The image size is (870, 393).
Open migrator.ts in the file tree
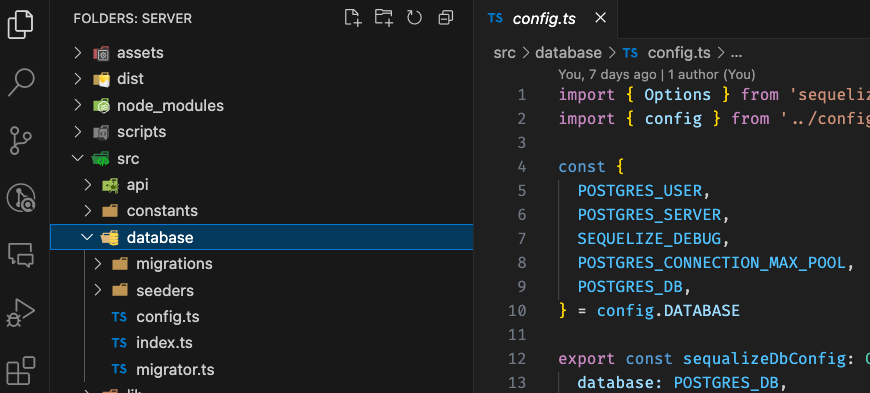[175, 370]
